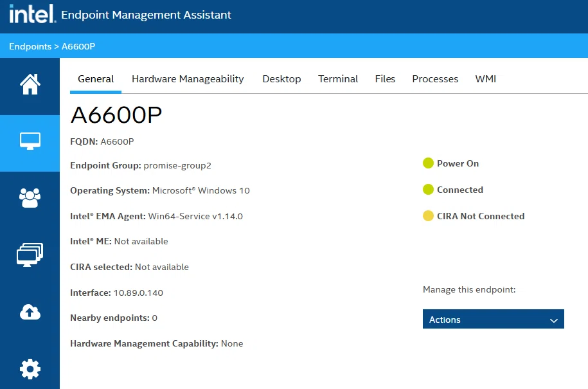
Task: Click the yellow CIRA Not Connected indicator
Action: coord(428,215)
